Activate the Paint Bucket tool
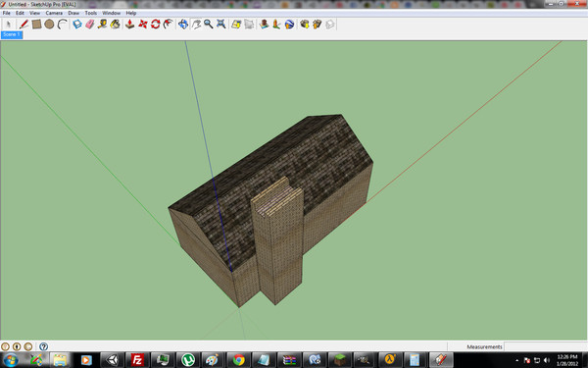This screenshot has height=368, width=588. pyautogui.click(x=115, y=25)
